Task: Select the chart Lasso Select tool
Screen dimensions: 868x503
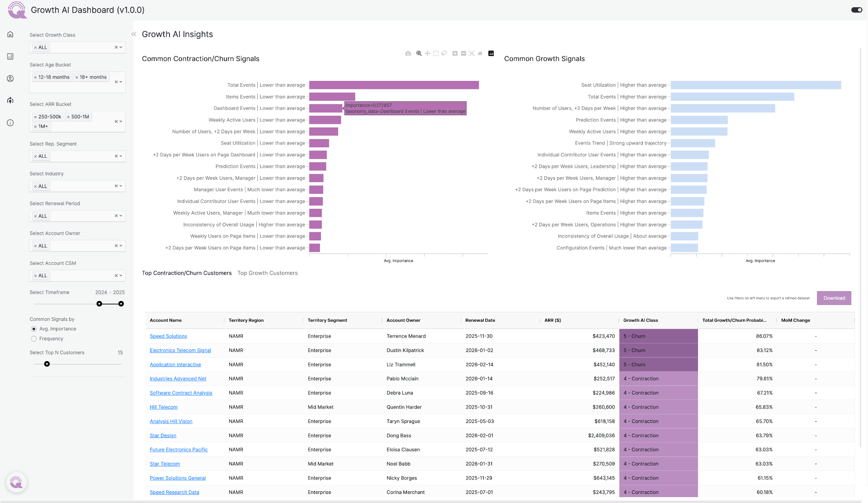Action: 444,53
